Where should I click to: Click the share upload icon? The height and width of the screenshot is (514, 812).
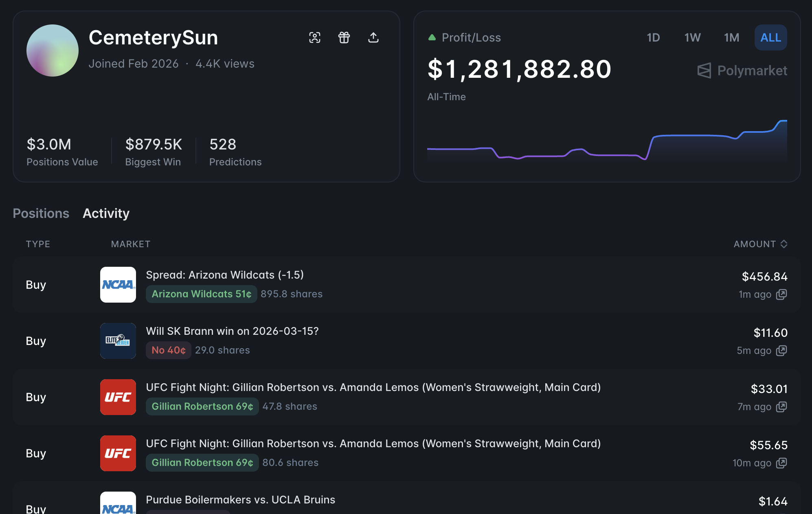(373, 37)
